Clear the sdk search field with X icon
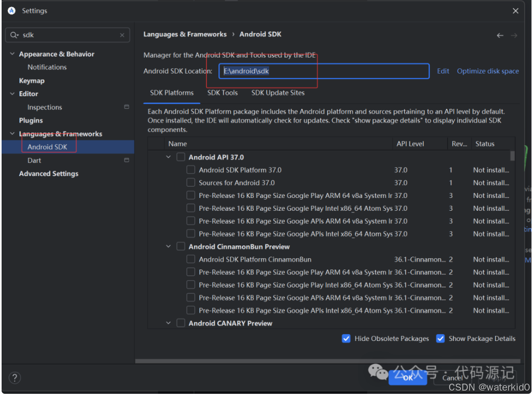 coord(122,35)
